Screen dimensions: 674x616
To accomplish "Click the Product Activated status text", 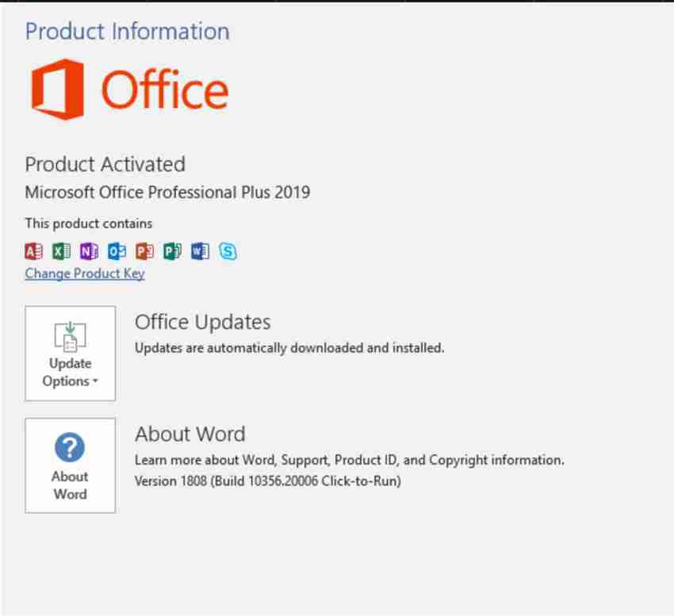I will click(105, 164).
